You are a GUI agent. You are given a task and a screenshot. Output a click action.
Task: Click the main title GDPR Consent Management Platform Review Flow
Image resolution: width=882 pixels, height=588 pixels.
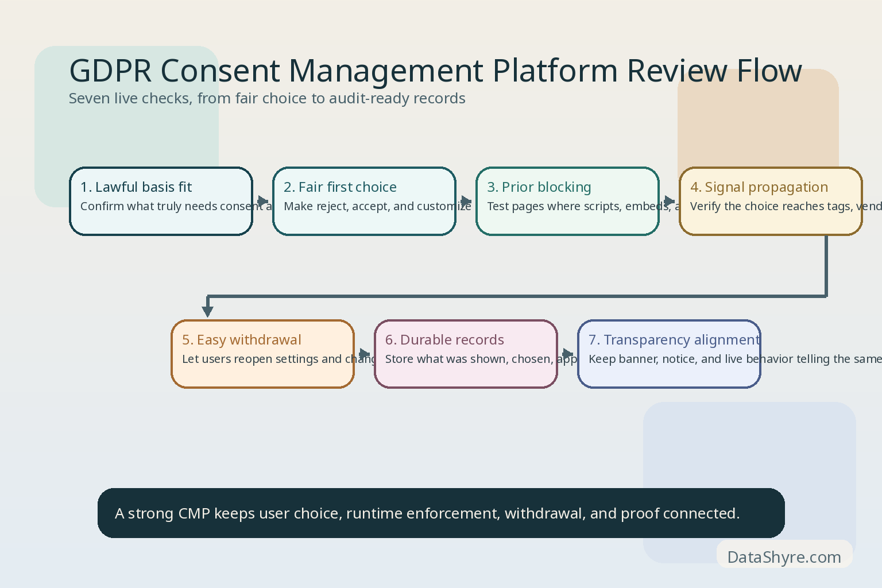pyautogui.click(x=435, y=71)
